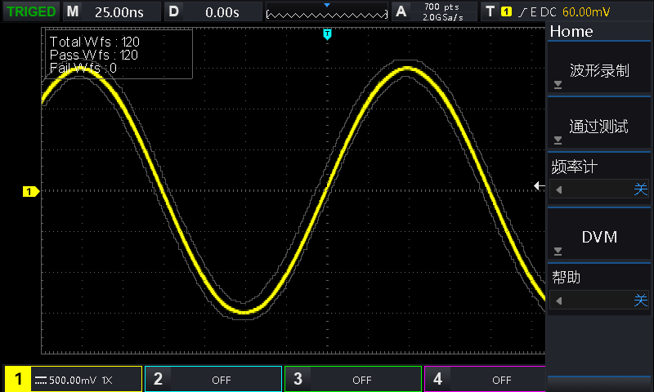The width and height of the screenshot is (654, 392).
Task: Click the white trigger level arrow
Action: [x=539, y=186]
